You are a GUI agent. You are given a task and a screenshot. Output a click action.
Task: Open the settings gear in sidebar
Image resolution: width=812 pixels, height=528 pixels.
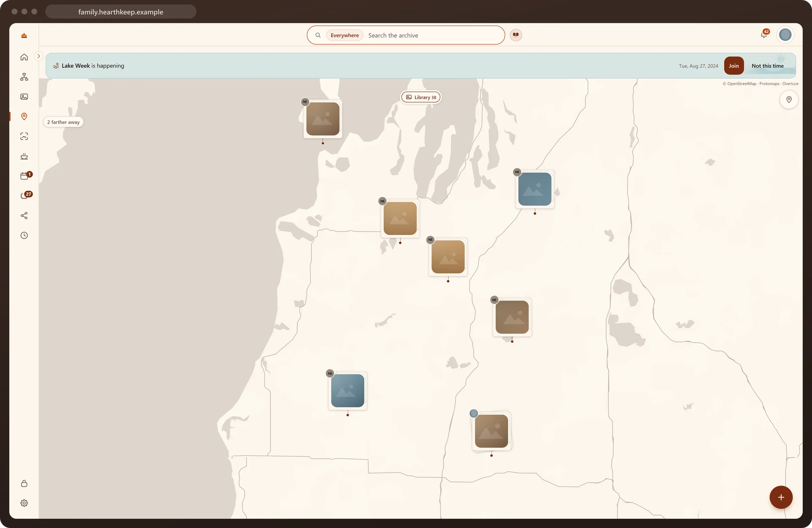(24, 503)
